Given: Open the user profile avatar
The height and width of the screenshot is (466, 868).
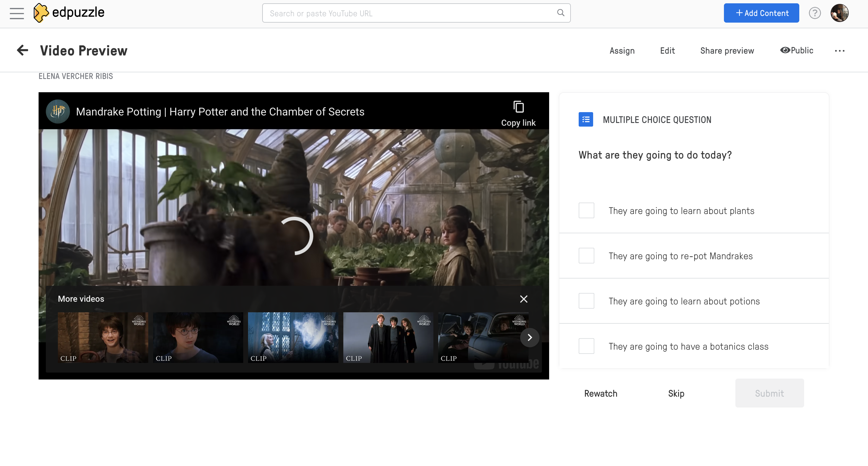Looking at the screenshot, I should tap(839, 13).
